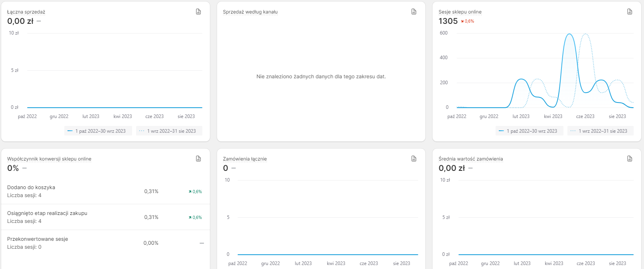Screen dimensions: 644x269
Task: Open the Sesje sklepu online title
Action: point(460,12)
